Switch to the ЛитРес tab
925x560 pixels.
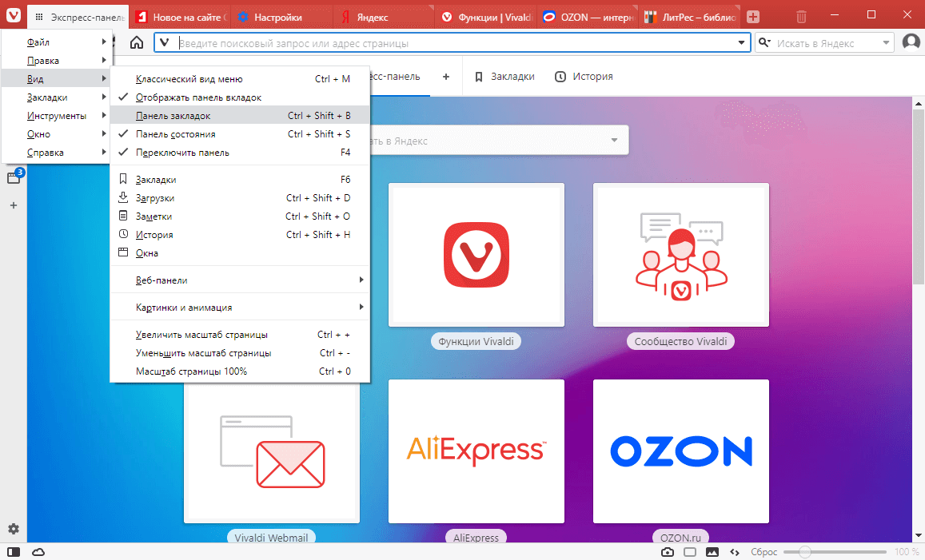(691, 17)
